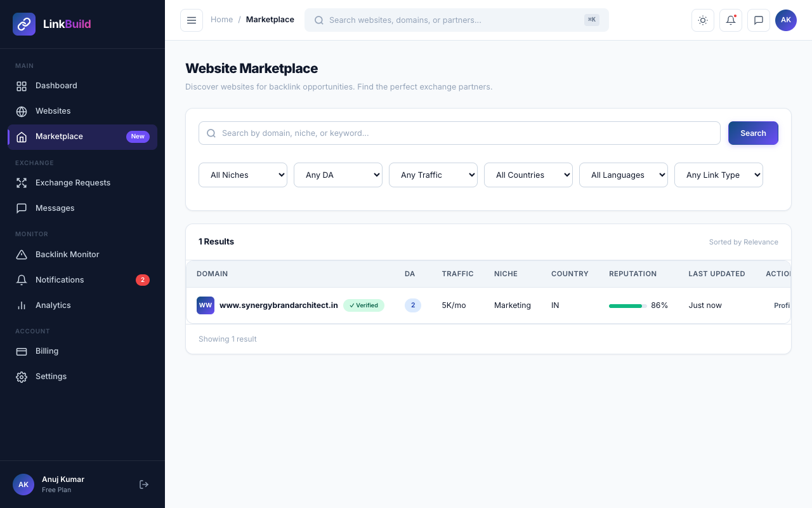Click the Messages speech bubble icon
This screenshot has width=812, height=508.
tap(22, 208)
